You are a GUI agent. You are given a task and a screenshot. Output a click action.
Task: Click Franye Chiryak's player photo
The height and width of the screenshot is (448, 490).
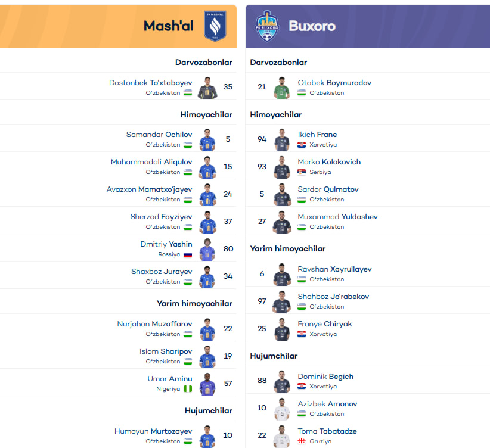282,329
